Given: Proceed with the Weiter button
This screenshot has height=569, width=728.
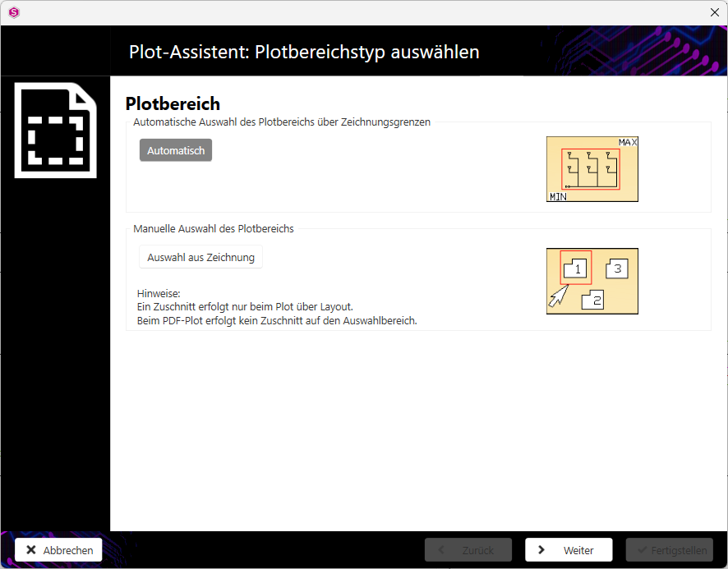Looking at the screenshot, I should coord(569,550).
